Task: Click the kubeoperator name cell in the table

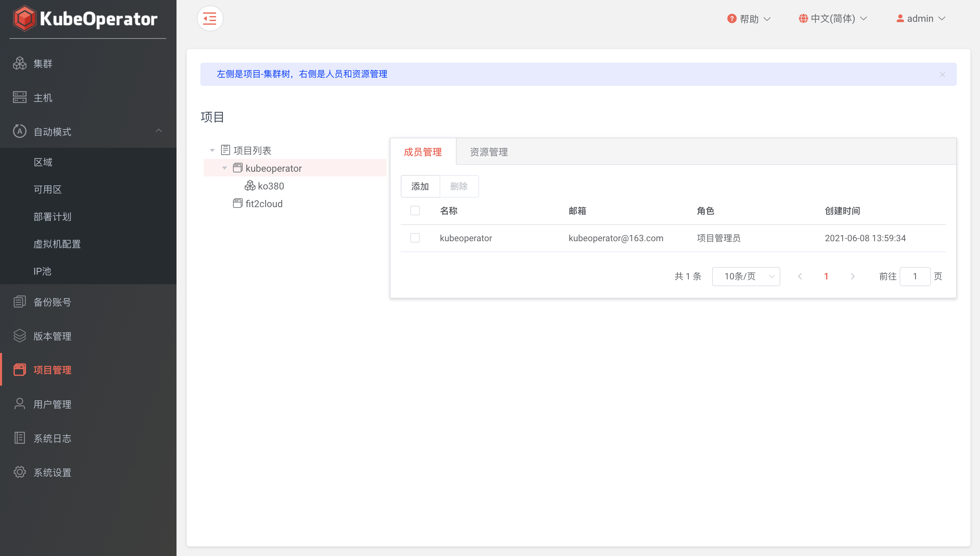Action: point(465,238)
